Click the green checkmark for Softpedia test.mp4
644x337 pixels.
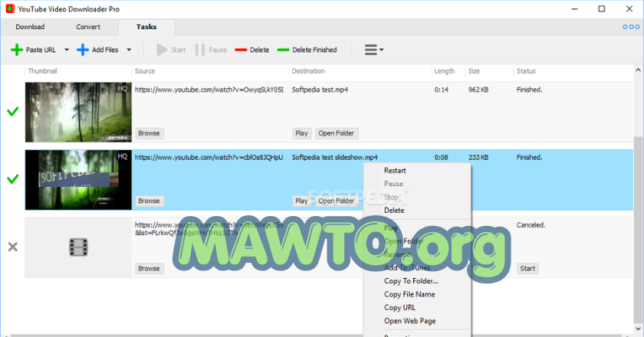click(13, 111)
